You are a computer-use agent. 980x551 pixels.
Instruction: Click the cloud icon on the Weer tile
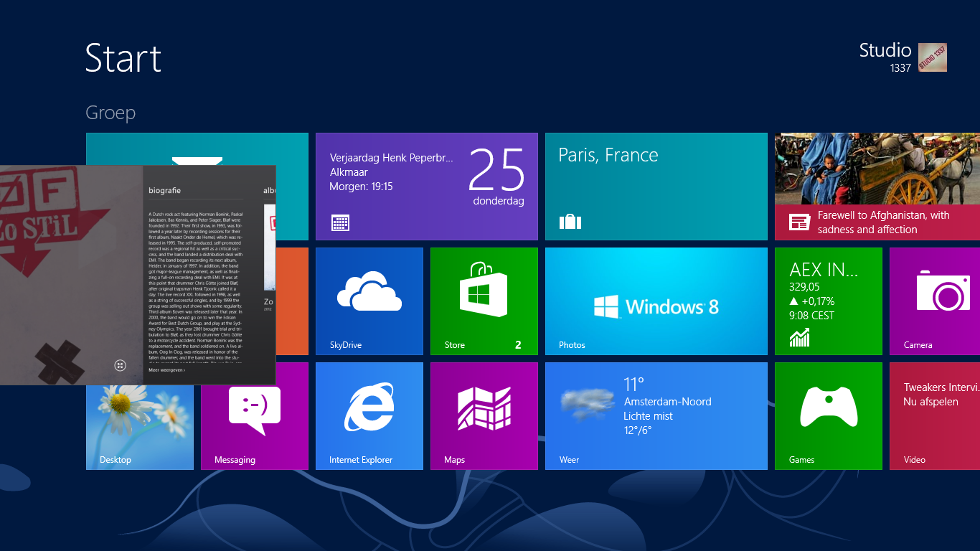click(588, 403)
